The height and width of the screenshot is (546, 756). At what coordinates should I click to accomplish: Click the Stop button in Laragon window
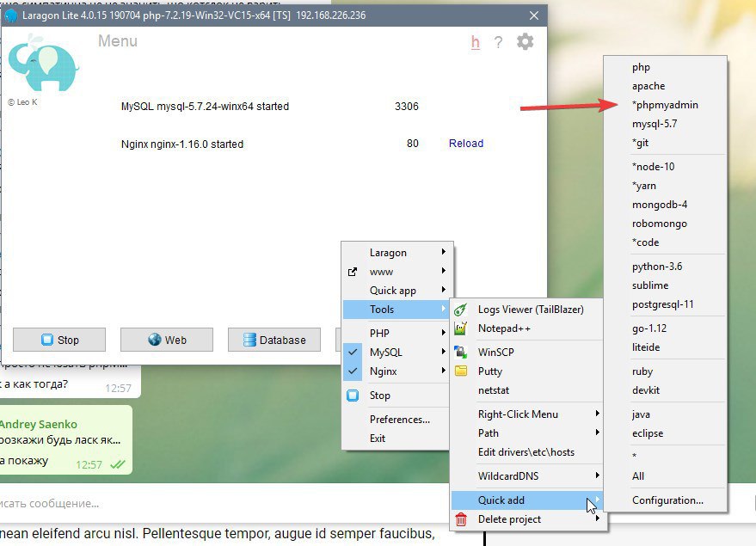(x=59, y=340)
